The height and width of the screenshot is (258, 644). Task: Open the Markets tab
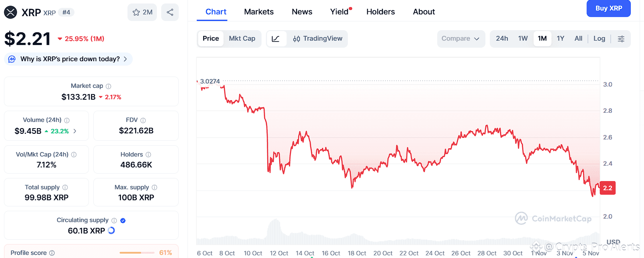point(259,12)
